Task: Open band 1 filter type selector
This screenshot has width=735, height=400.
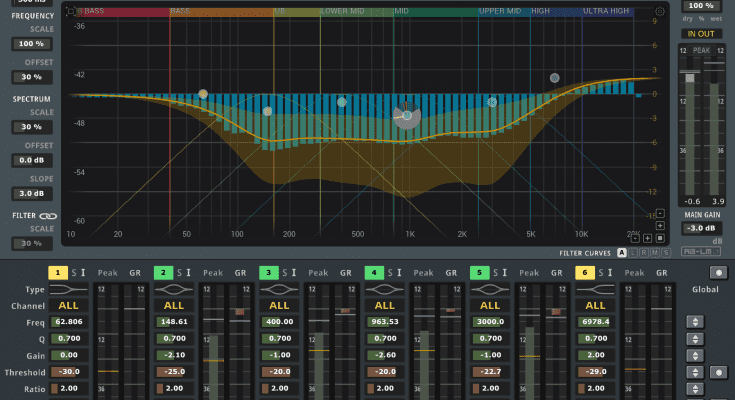Action: pyautogui.click(x=69, y=288)
